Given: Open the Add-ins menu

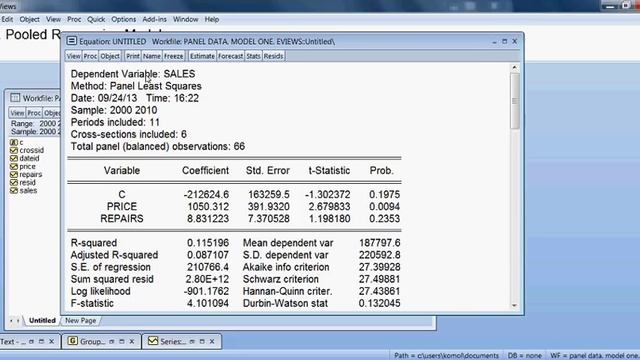Looking at the screenshot, I should pyautogui.click(x=154, y=19).
